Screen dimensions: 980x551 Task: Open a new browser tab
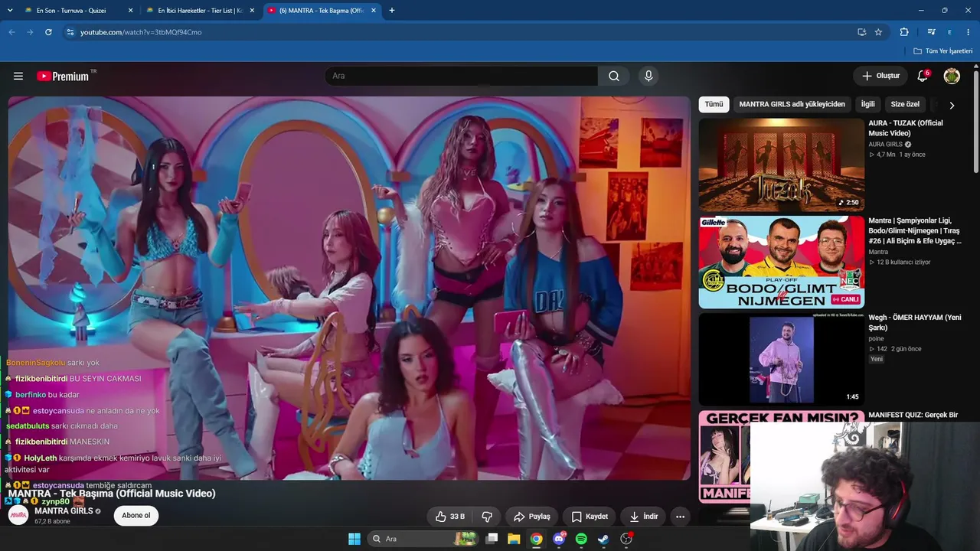392,11
